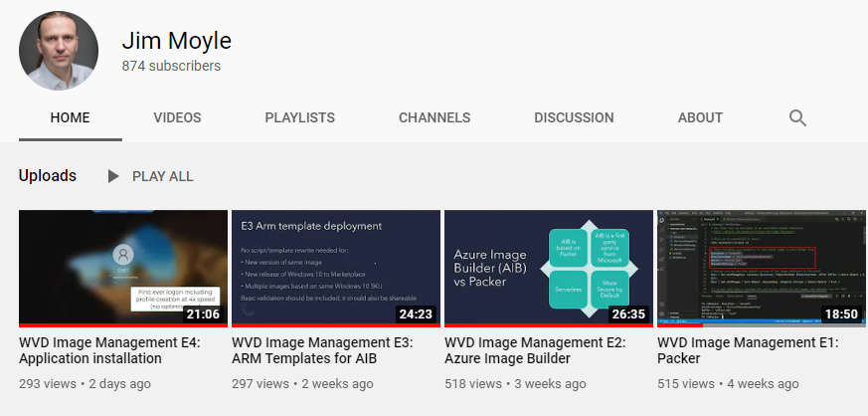Open title WVD Image Management E1: Packer
Viewport: 868px width, 416px height.
point(748,350)
